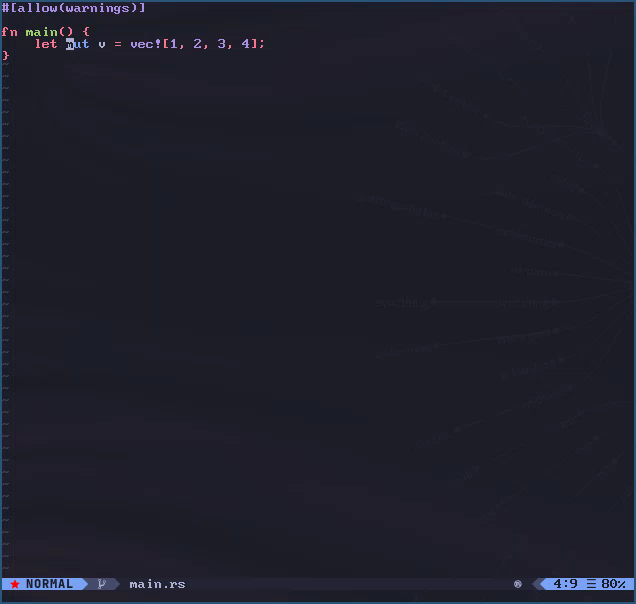Click the closing brace of main

(x=5, y=56)
